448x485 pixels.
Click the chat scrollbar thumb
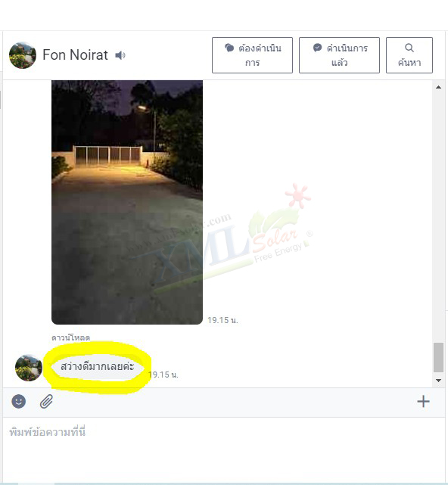pyautogui.click(x=438, y=357)
